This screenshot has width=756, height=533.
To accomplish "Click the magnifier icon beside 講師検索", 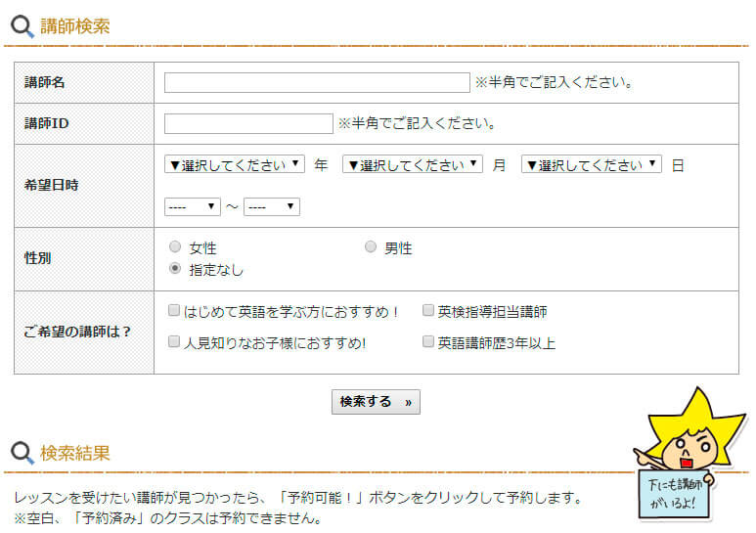I will pyautogui.click(x=22, y=26).
